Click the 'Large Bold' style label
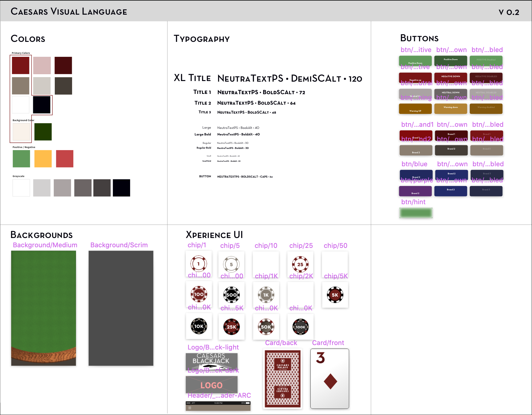Image resolution: width=532 pixels, height=415 pixels. coord(203,135)
